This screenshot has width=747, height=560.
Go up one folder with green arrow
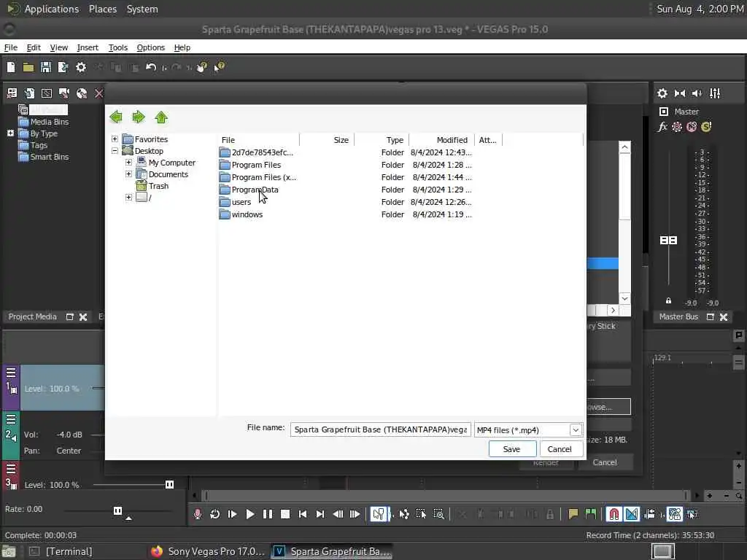click(x=161, y=117)
